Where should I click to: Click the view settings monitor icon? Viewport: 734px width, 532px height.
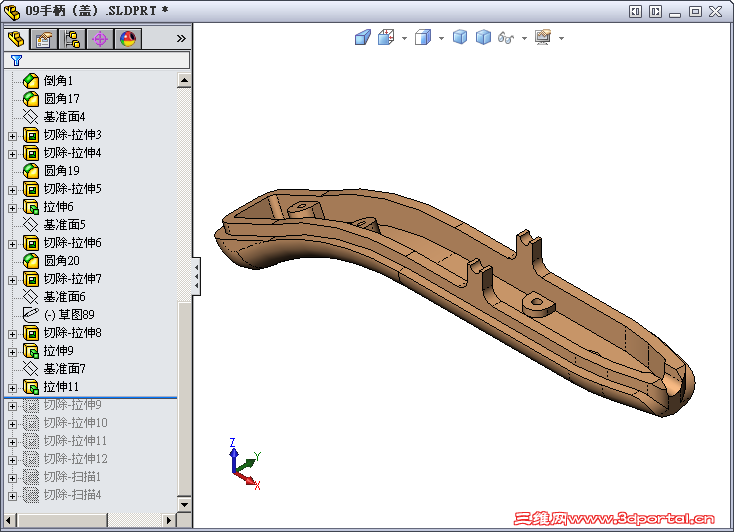(x=543, y=38)
